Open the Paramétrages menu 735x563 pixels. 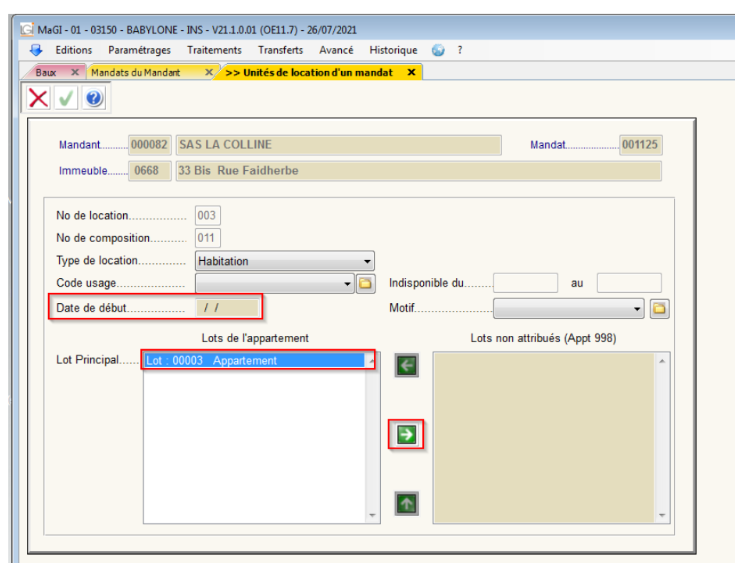click(139, 50)
